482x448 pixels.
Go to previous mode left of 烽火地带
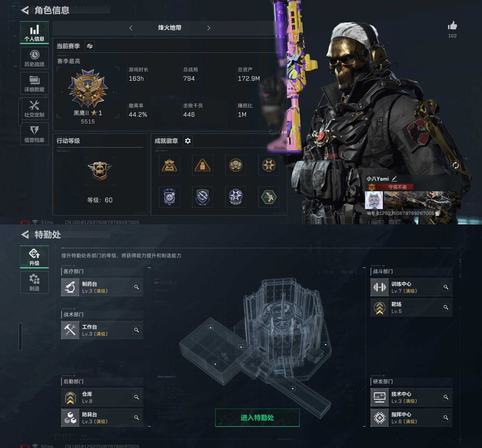click(131, 28)
